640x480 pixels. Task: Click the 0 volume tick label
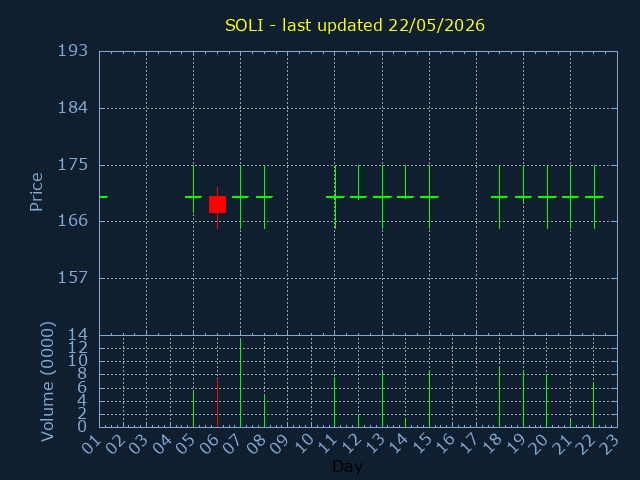pyautogui.click(x=82, y=427)
